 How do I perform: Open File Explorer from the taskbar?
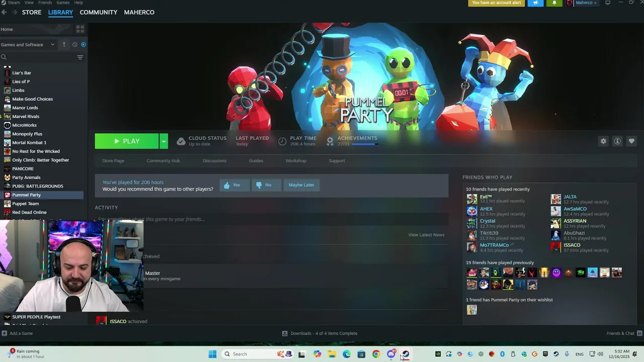coord(332,354)
